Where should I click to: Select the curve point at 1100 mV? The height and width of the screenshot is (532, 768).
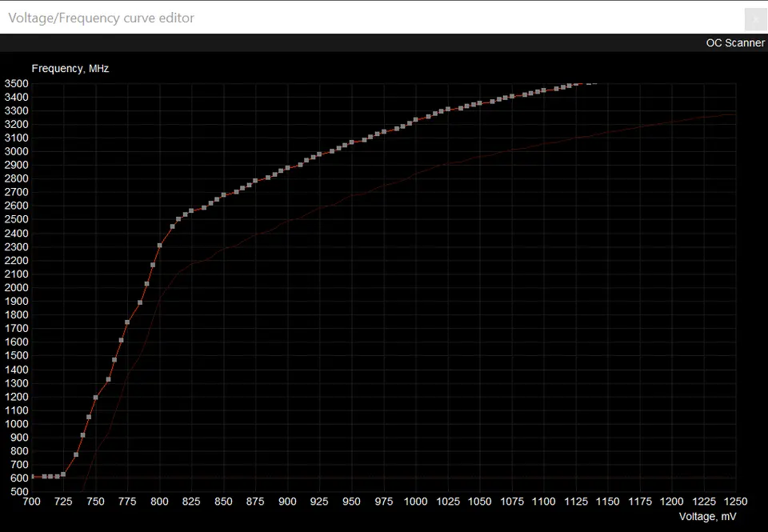544,90
